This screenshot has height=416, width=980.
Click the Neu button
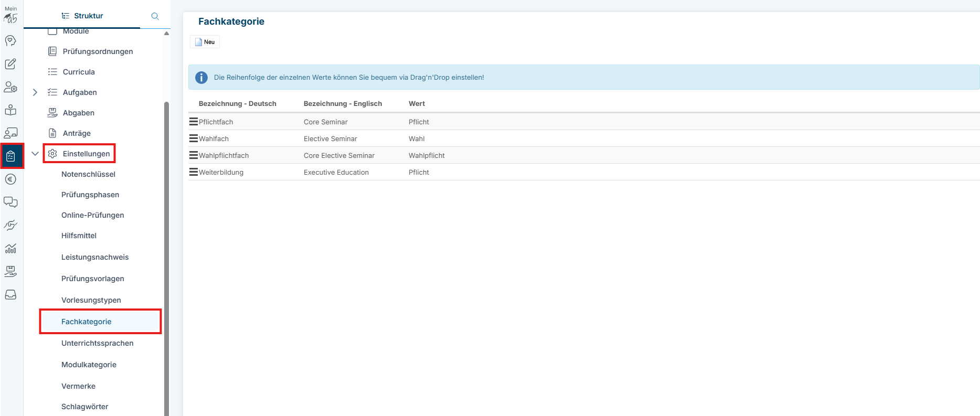tap(205, 42)
